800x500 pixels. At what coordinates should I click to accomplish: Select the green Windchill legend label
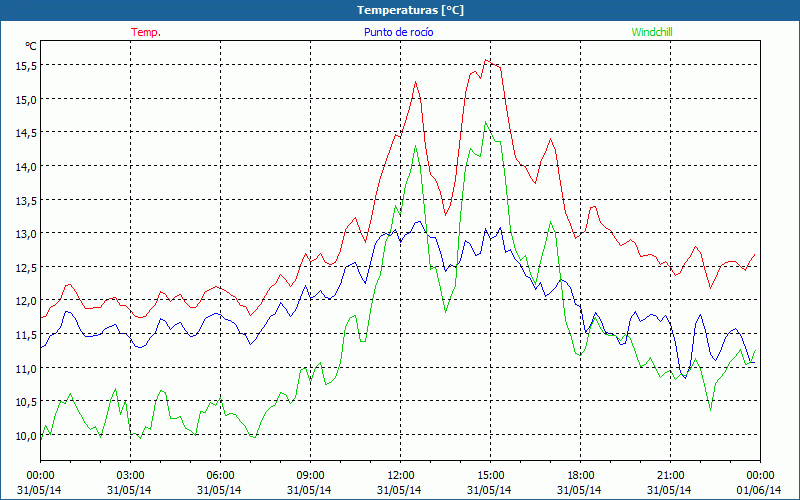click(x=652, y=32)
